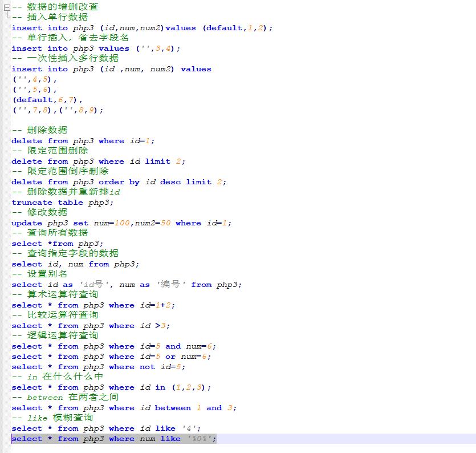Click the comment '-- 删除数据'

[40, 130]
